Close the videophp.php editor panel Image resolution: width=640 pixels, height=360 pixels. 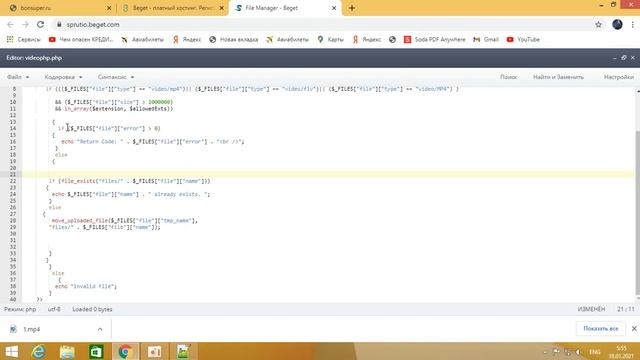[633, 58]
